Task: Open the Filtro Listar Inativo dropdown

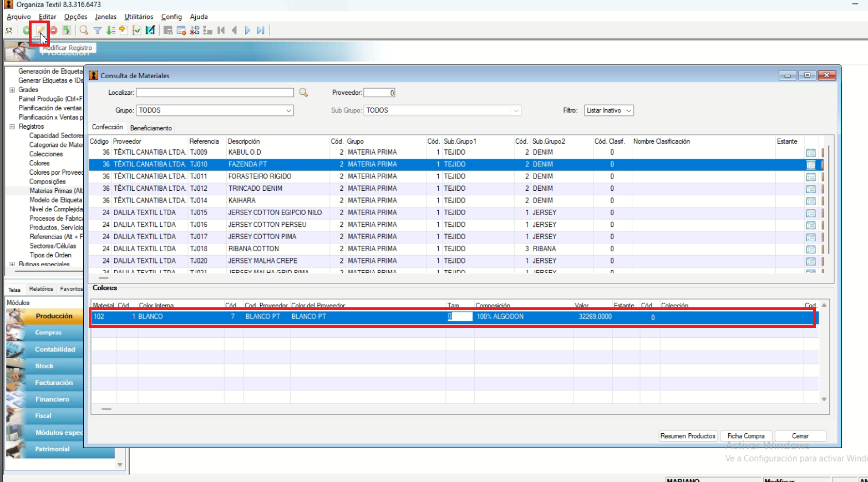Action: click(x=628, y=110)
